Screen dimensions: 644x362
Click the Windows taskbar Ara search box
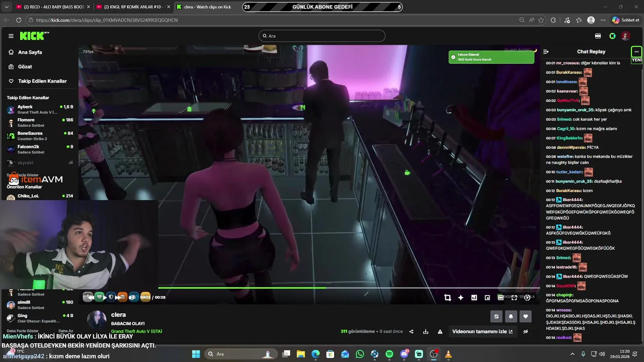(241, 354)
